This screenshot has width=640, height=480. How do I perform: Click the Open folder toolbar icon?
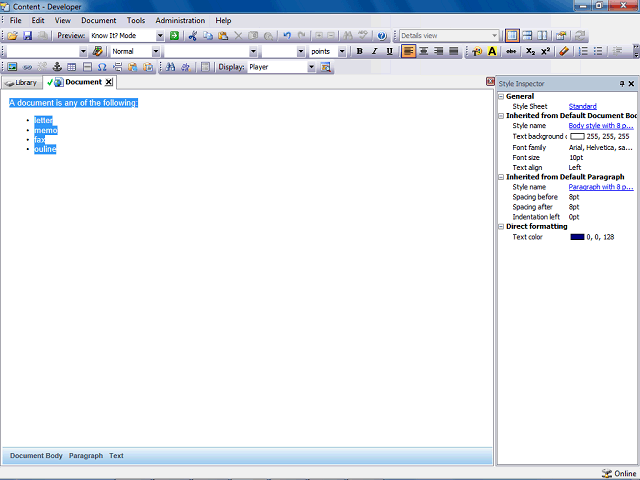click(12, 36)
